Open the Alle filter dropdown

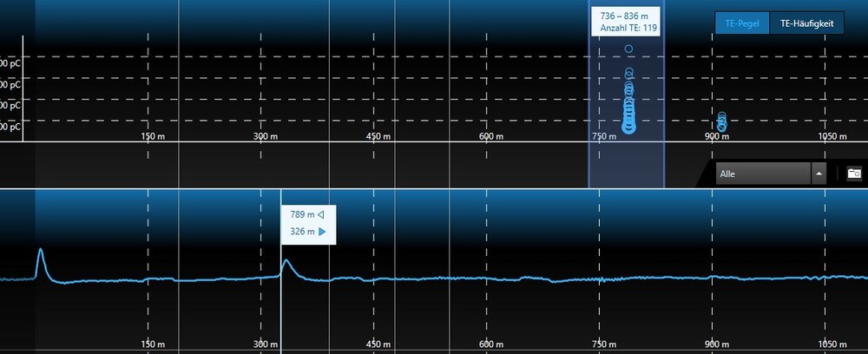click(761, 174)
